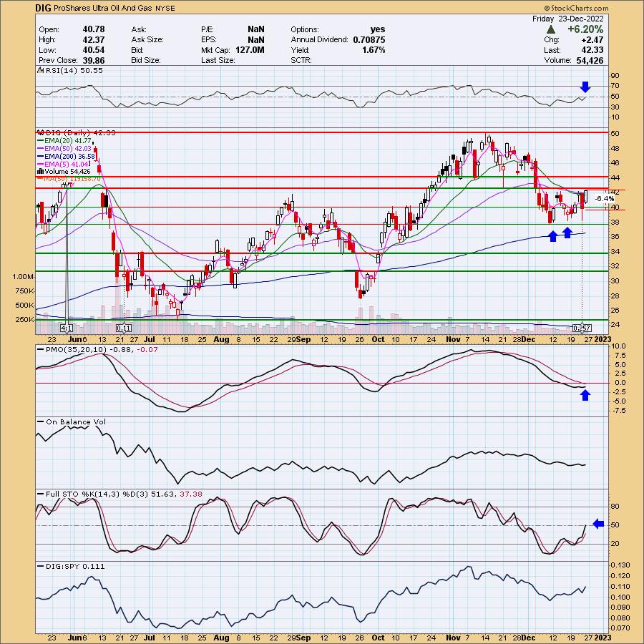Select the High value 42.37
Screen dimensions: 644x644
94,39
